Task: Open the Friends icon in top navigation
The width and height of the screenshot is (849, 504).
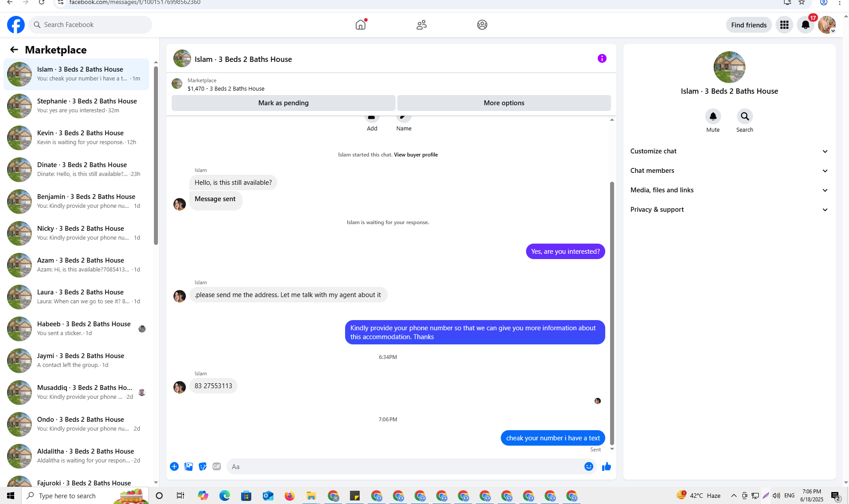Action: pyautogui.click(x=422, y=25)
